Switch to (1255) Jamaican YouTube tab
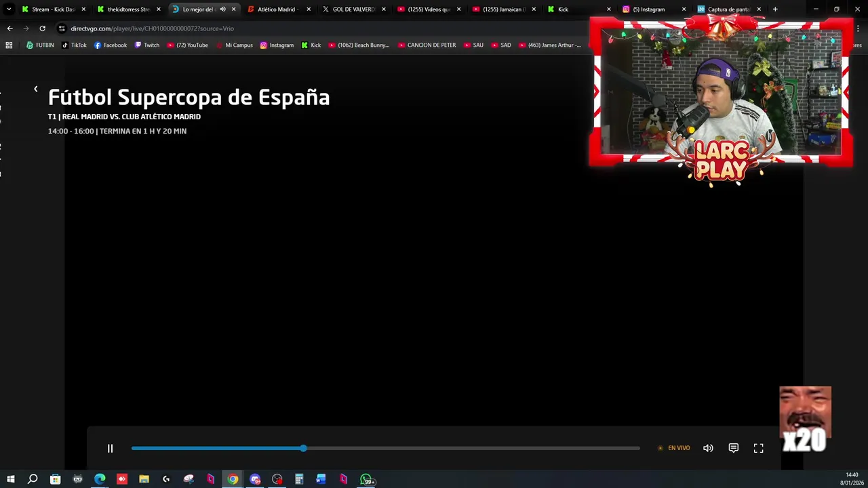 [x=503, y=9]
